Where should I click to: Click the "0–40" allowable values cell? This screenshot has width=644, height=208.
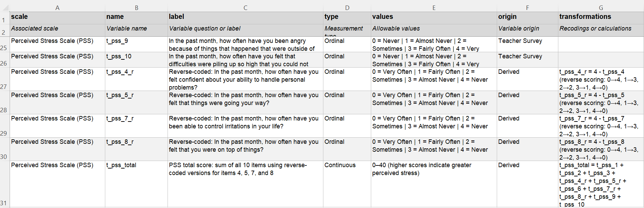click(x=434, y=184)
